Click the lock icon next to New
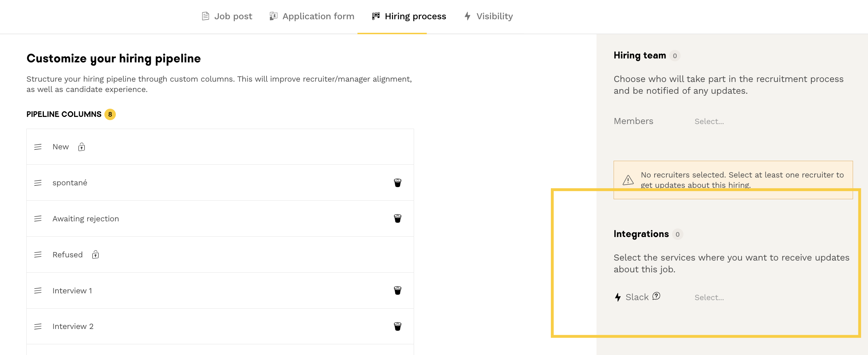Image resolution: width=868 pixels, height=355 pixels. [82, 147]
